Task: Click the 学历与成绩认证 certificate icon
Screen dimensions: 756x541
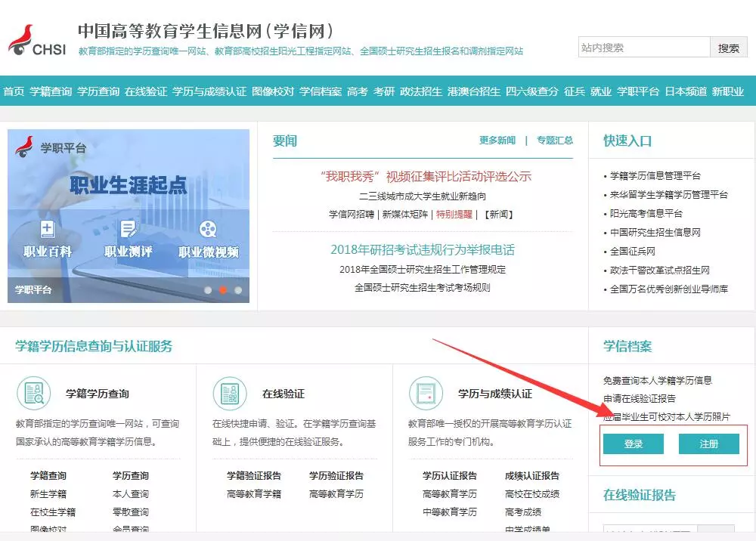Action: click(x=426, y=393)
